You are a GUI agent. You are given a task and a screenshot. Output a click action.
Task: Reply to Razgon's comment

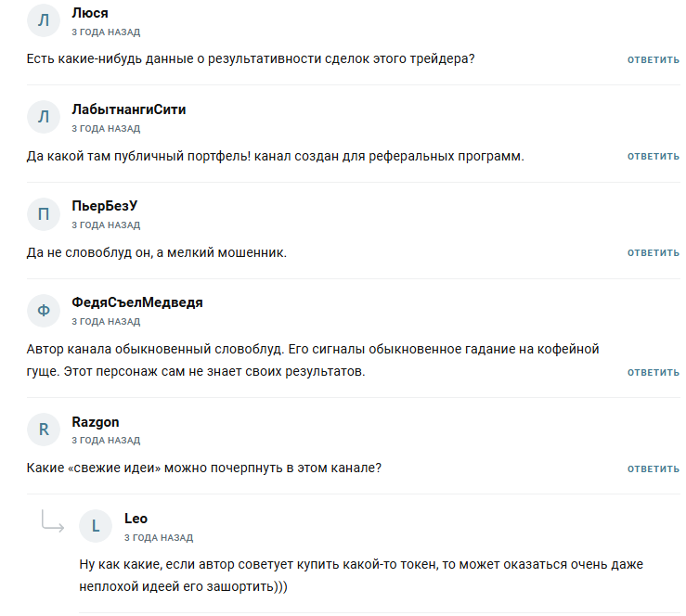653,468
